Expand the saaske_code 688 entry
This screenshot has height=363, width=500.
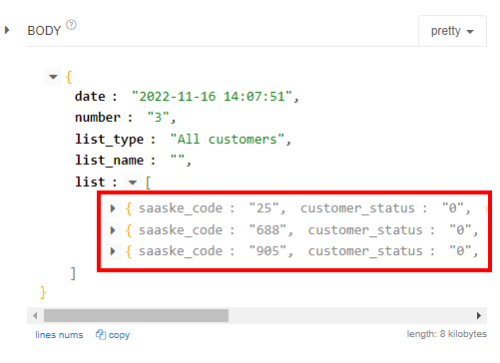click(x=113, y=230)
